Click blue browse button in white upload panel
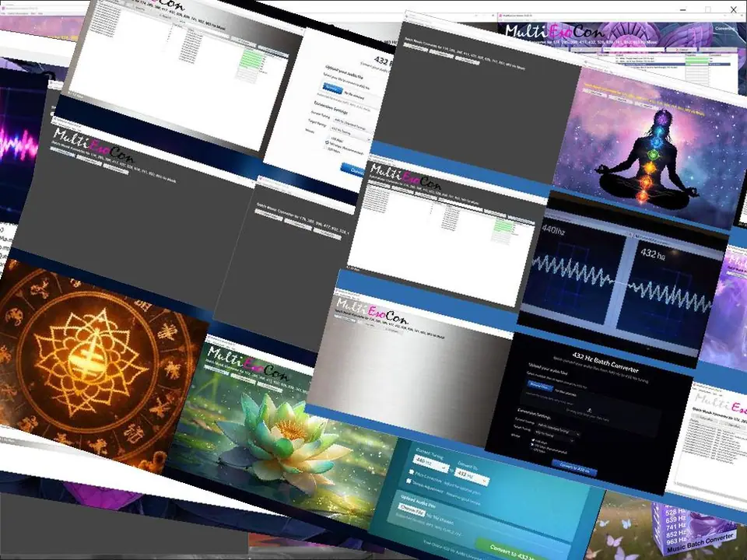 [x=332, y=88]
